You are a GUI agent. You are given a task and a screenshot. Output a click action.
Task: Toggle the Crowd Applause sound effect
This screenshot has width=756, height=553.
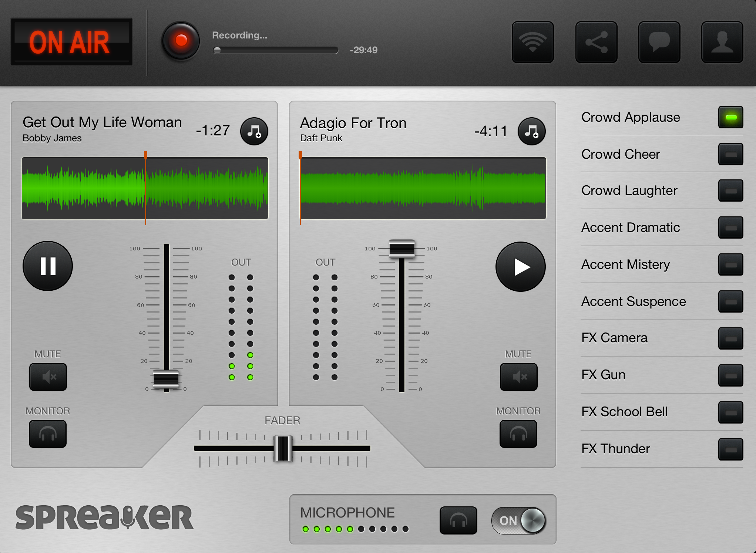pos(731,117)
